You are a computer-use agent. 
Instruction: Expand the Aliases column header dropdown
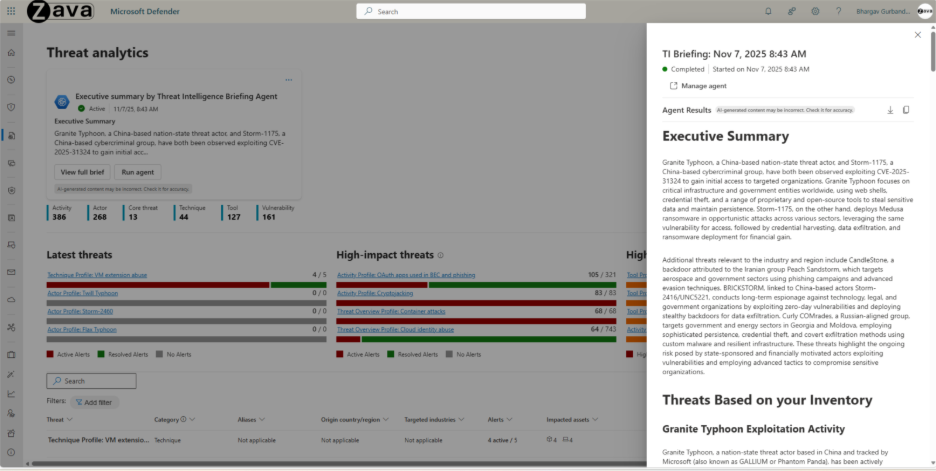(x=262, y=420)
